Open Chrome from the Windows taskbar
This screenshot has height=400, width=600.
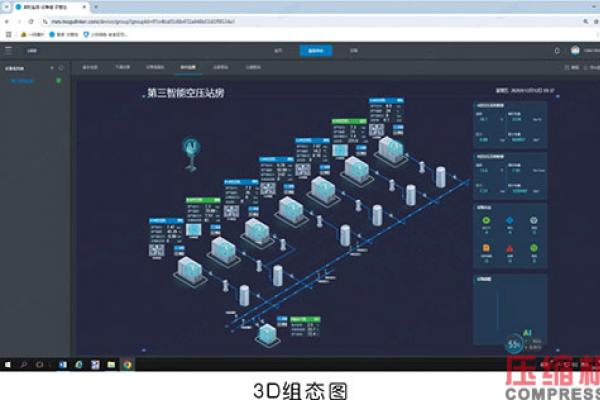point(128,364)
